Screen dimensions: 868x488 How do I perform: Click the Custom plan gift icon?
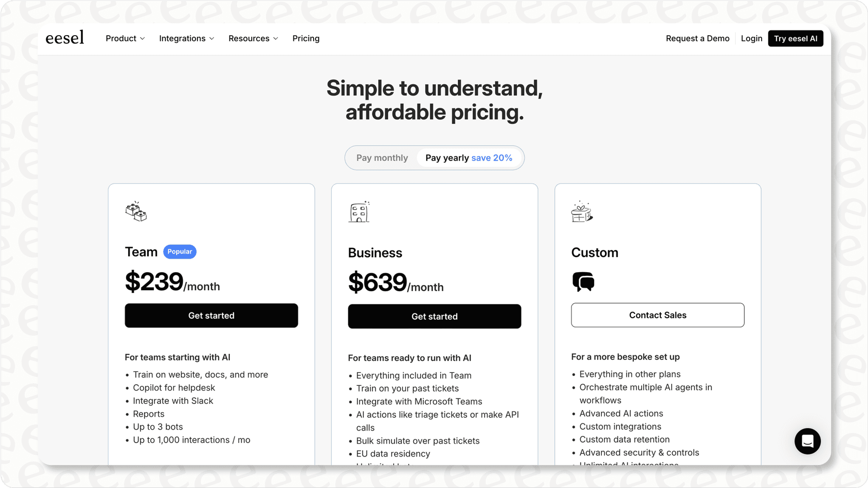click(582, 212)
